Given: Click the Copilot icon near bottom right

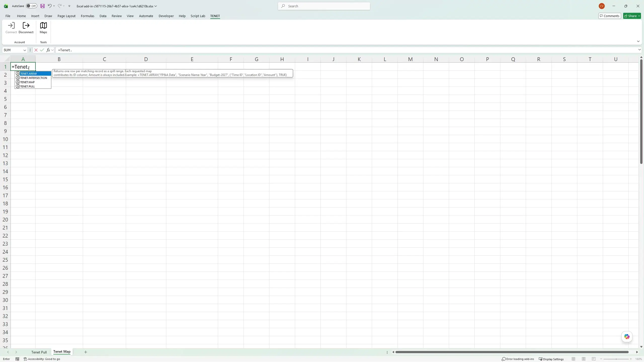Looking at the screenshot, I should [627, 337].
